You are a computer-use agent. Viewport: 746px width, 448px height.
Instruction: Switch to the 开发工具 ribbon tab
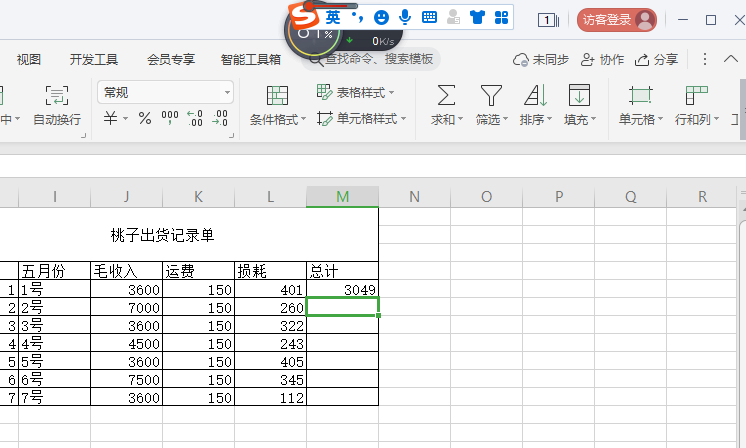click(94, 59)
